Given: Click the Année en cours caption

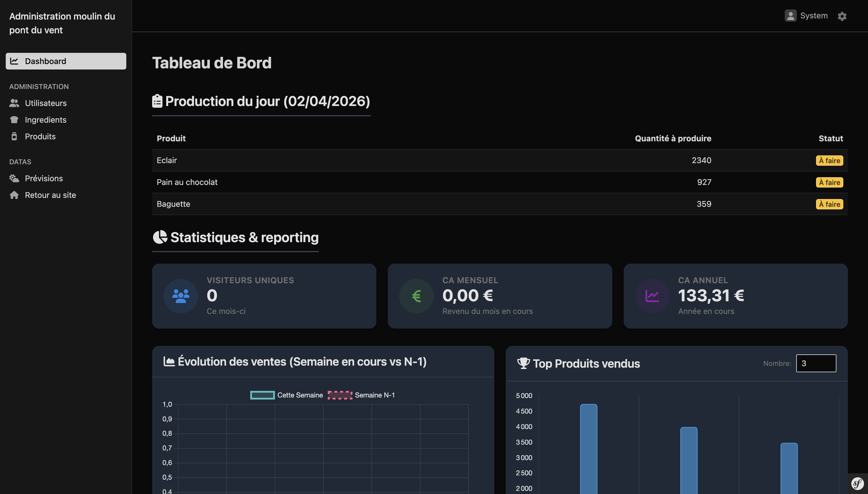Looking at the screenshot, I should (x=706, y=311).
